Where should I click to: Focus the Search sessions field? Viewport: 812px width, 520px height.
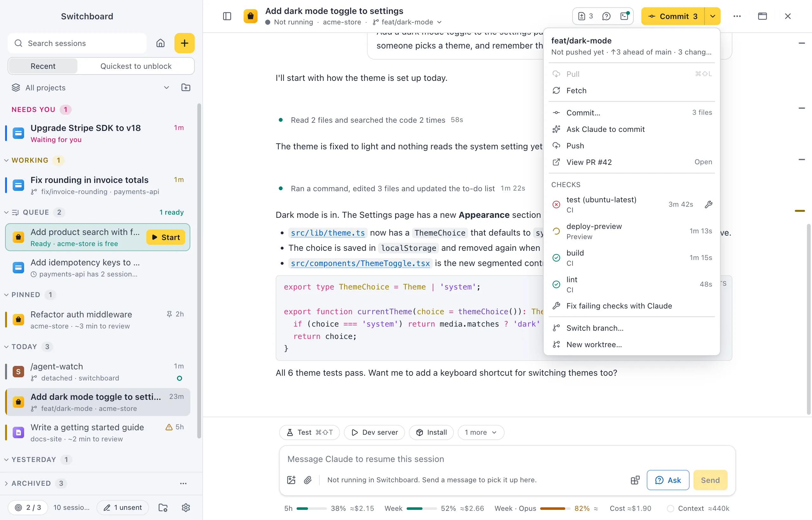coord(77,43)
